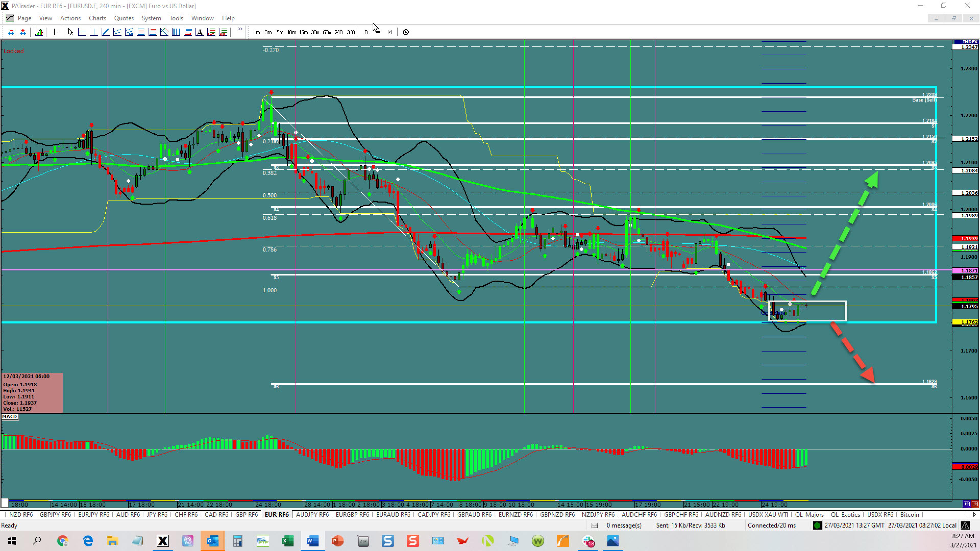Image resolution: width=980 pixels, height=551 pixels.
Task: Select the first Fibonacci retracement tool
Action: click(x=141, y=32)
